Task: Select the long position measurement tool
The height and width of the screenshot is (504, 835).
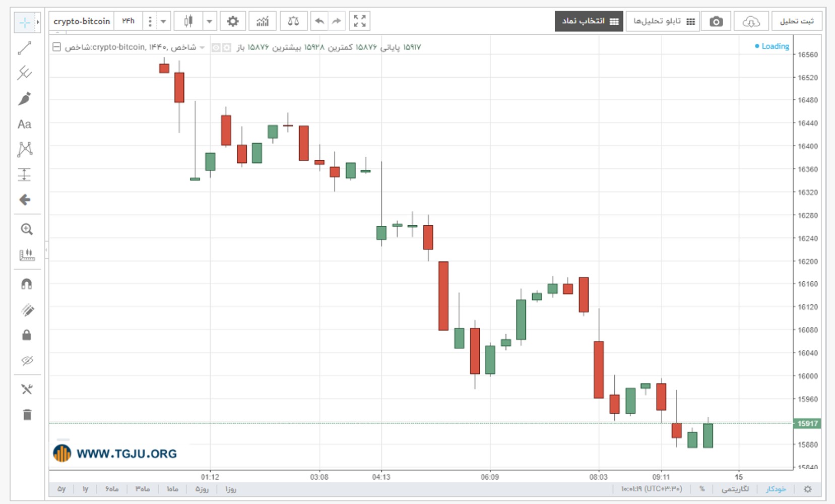Action: point(24,174)
